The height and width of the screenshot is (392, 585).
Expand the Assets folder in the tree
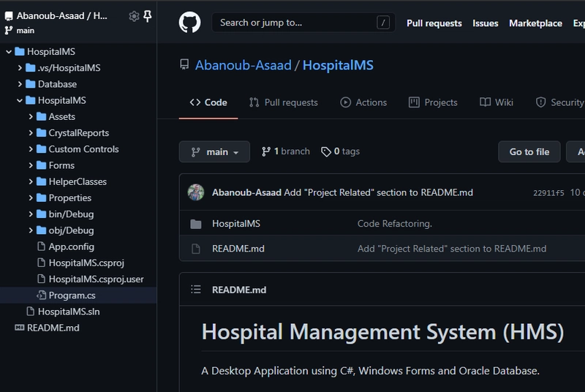[x=31, y=116]
